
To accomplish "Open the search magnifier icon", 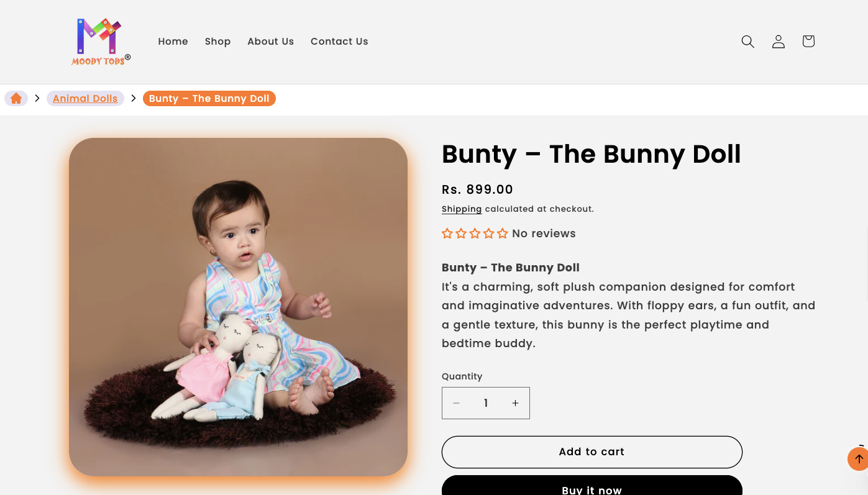I will click(747, 42).
